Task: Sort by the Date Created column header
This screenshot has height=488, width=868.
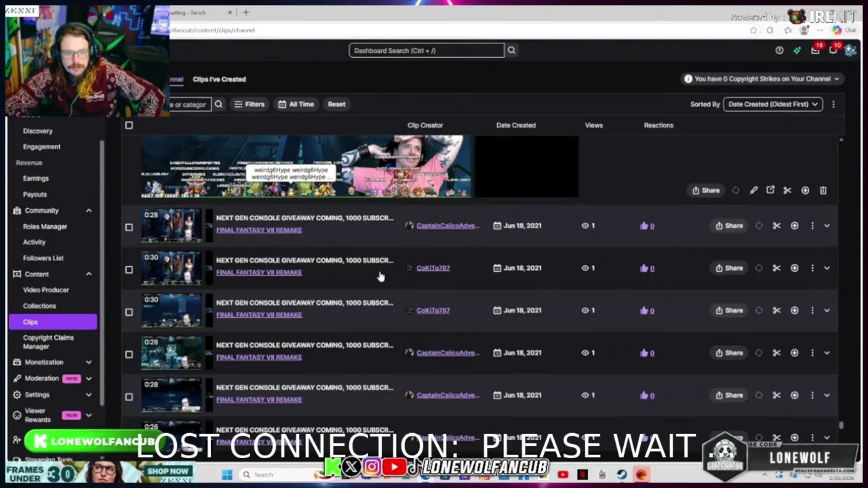Action: click(x=515, y=125)
